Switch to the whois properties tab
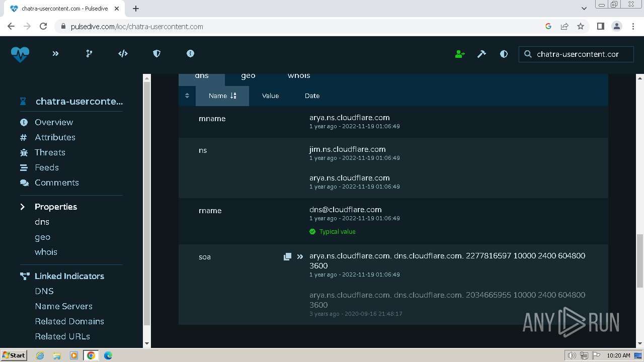This screenshot has height=362, width=644. pyautogui.click(x=299, y=76)
